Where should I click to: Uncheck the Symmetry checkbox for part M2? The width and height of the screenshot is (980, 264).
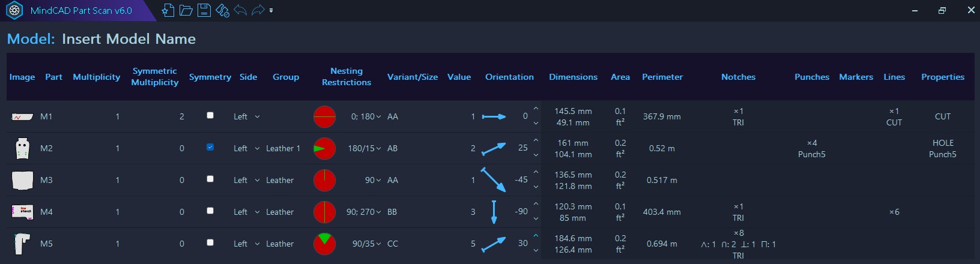(x=210, y=147)
